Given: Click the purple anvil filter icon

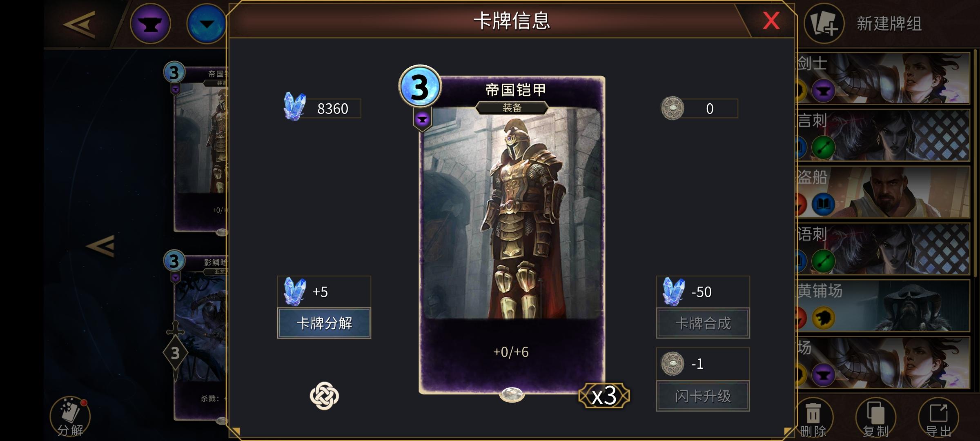Looking at the screenshot, I should click(x=150, y=24).
